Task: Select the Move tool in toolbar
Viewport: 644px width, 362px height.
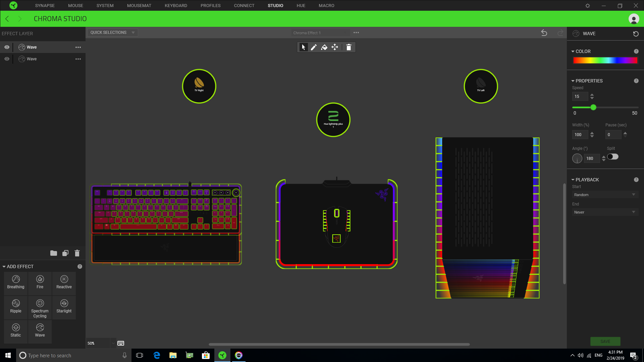Action: point(335,47)
